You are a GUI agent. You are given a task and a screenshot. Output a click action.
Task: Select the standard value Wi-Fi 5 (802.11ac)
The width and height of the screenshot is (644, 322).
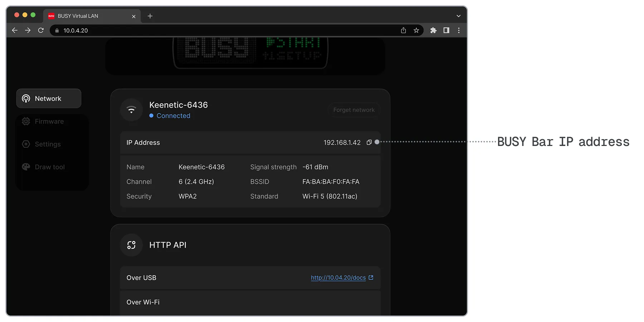point(330,196)
